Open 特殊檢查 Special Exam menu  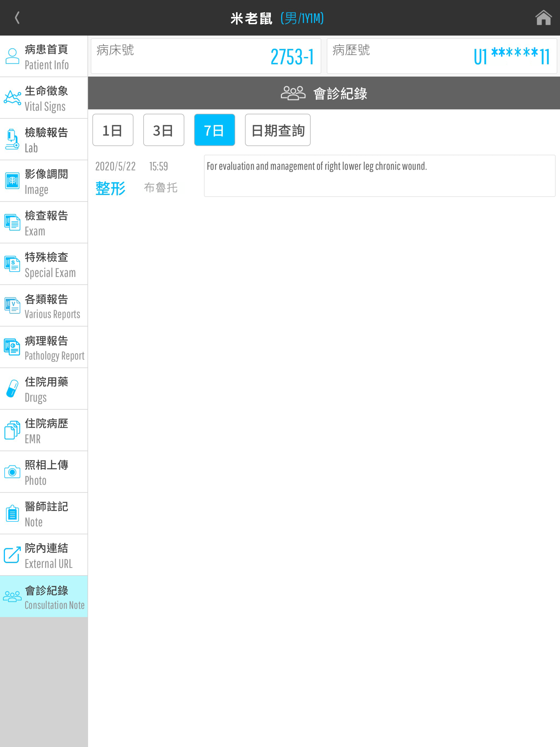pos(44,264)
